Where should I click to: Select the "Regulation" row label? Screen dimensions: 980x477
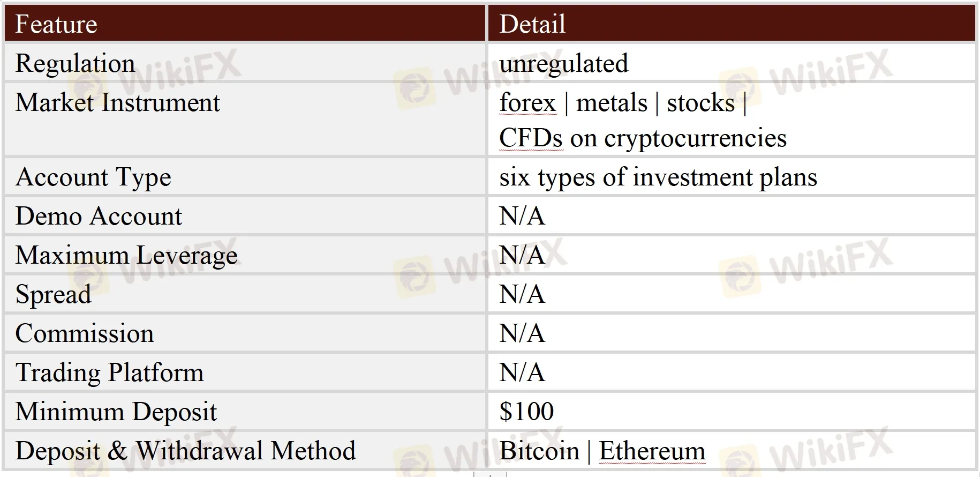coord(75,63)
